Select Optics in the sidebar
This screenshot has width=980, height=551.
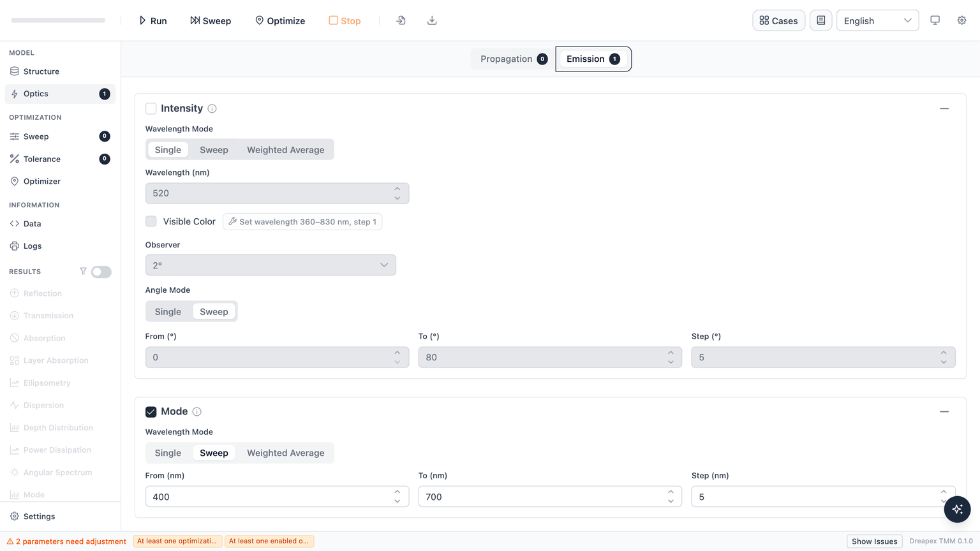click(x=60, y=94)
